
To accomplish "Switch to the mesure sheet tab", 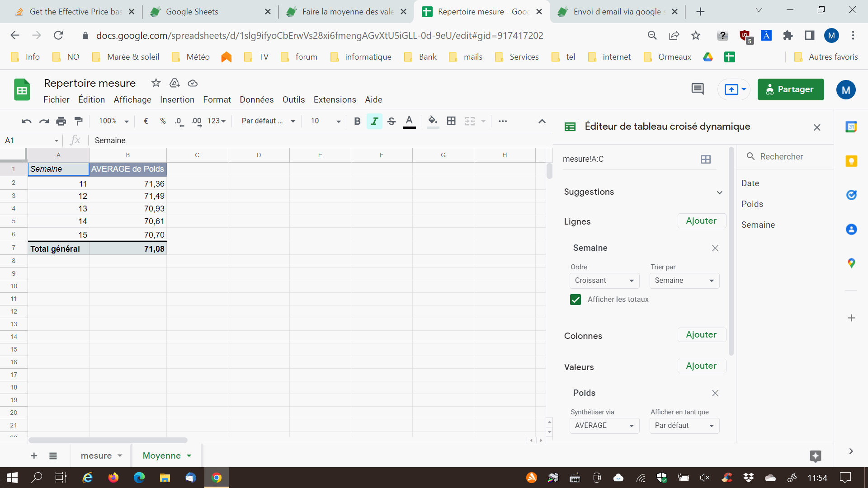I will click(x=96, y=455).
